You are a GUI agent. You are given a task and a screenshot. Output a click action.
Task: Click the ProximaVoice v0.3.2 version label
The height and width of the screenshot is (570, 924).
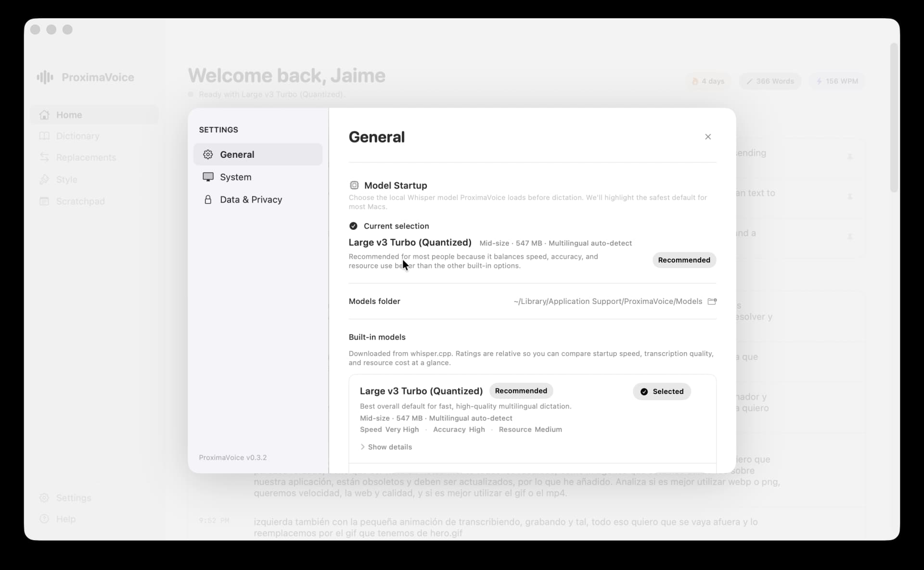(233, 457)
